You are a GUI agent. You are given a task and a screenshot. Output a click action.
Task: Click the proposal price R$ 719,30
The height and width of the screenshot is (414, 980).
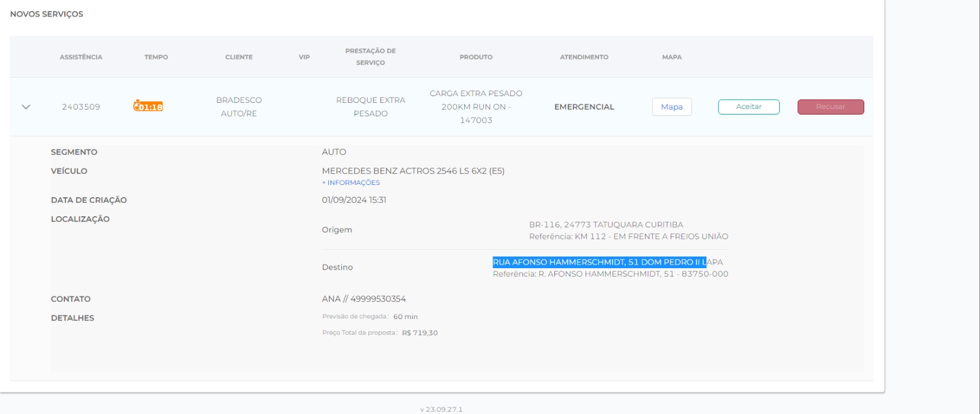(x=420, y=333)
